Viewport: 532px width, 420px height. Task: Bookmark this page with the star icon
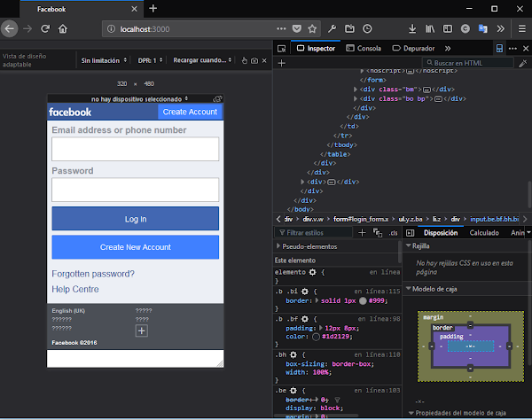click(x=311, y=29)
